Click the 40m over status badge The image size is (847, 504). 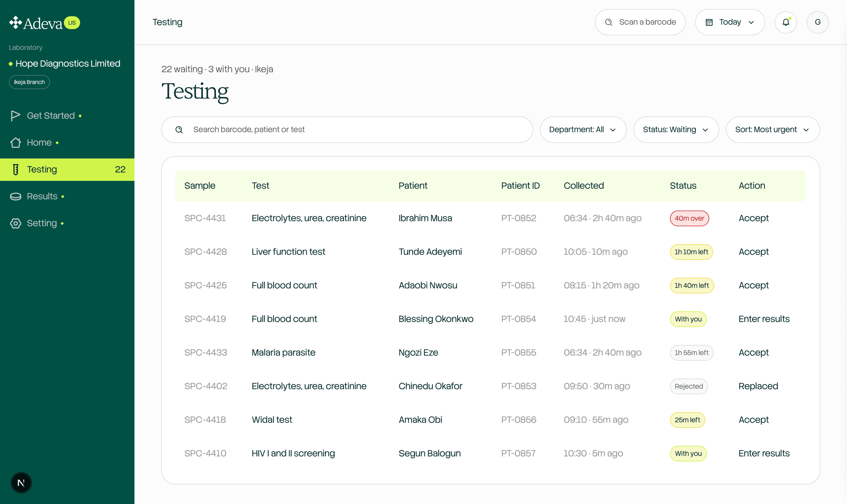click(x=689, y=218)
